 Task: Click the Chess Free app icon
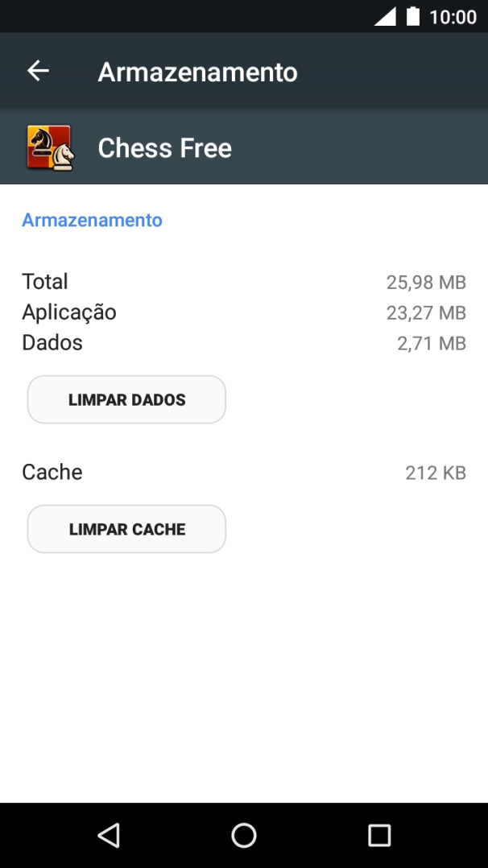click(50, 147)
